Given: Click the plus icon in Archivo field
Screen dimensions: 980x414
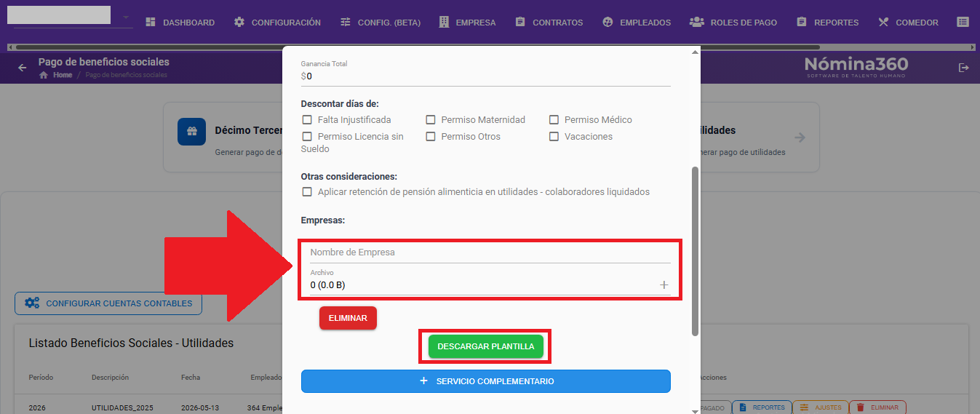Looking at the screenshot, I should click(x=664, y=285).
